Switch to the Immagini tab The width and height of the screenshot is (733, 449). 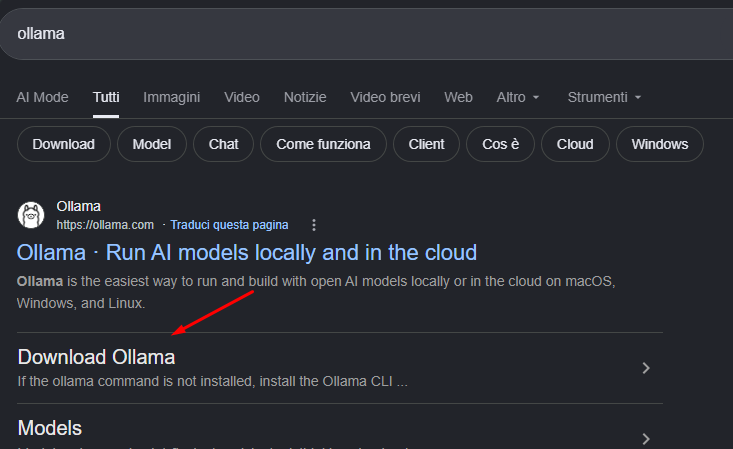(x=172, y=97)
